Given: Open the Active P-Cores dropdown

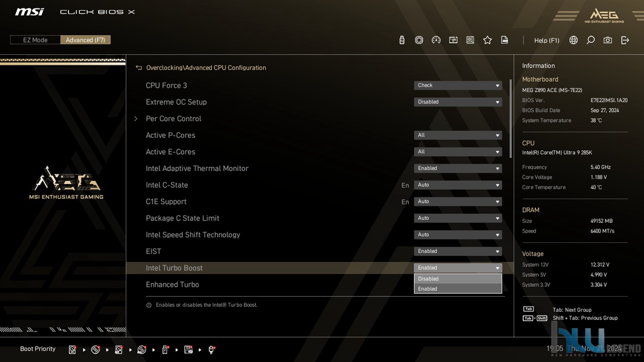Looking at the screenshot, I should point(458,135).
